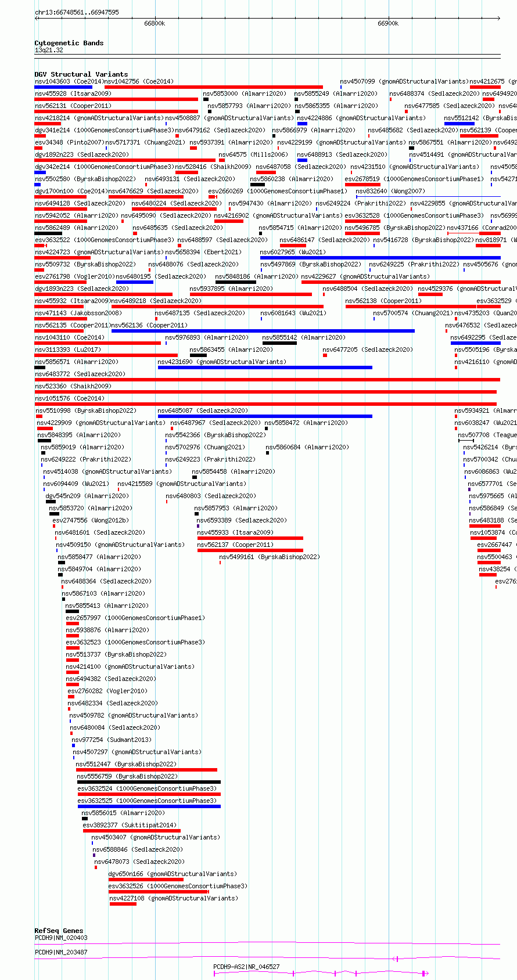Select the red bar under esv3632526

(x=159, y=892)
